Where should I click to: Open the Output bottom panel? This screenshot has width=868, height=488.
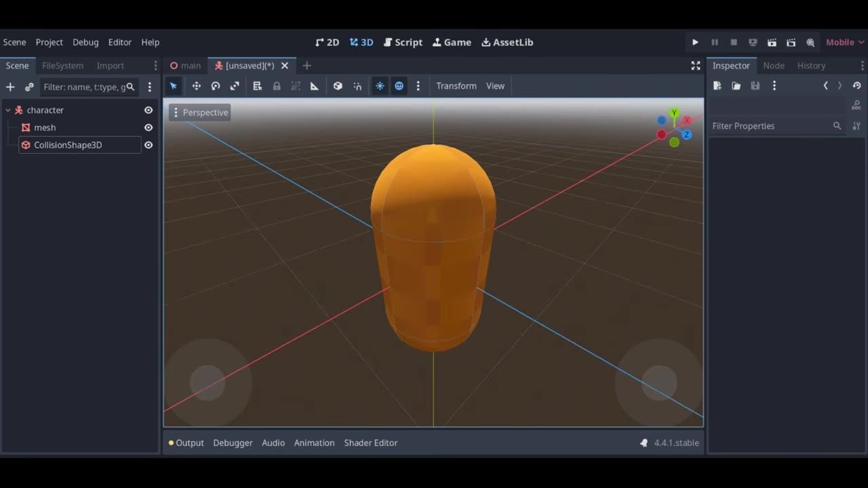pos(186,443)
